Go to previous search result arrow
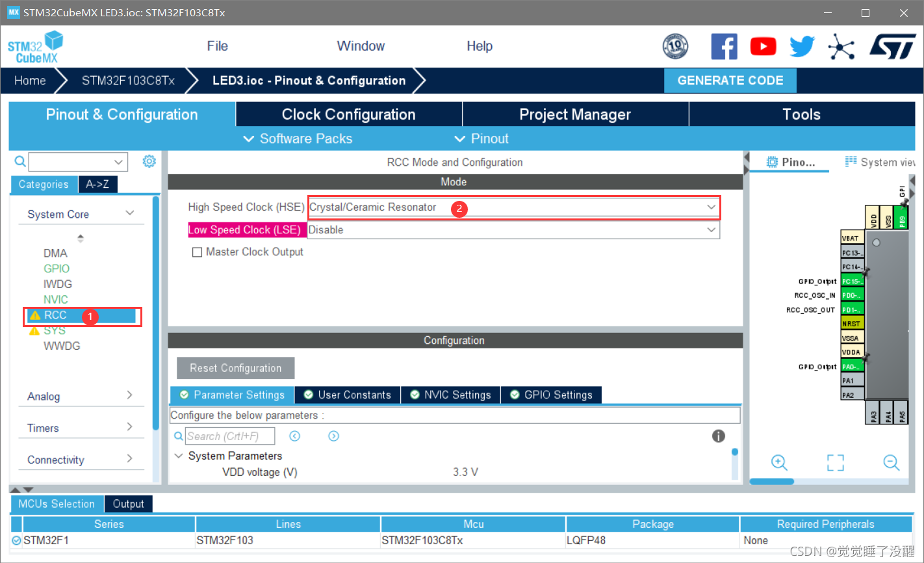This screenshot has height=563, width=924. 294,436
